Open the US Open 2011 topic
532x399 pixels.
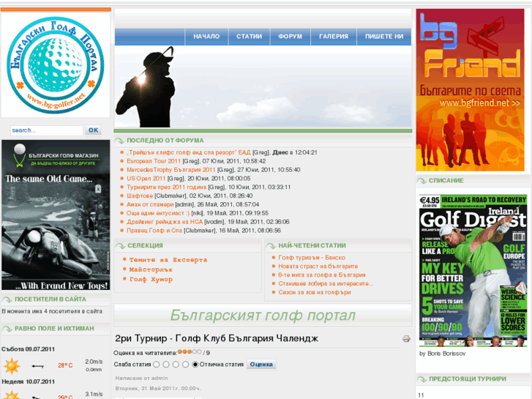point(146,179)
